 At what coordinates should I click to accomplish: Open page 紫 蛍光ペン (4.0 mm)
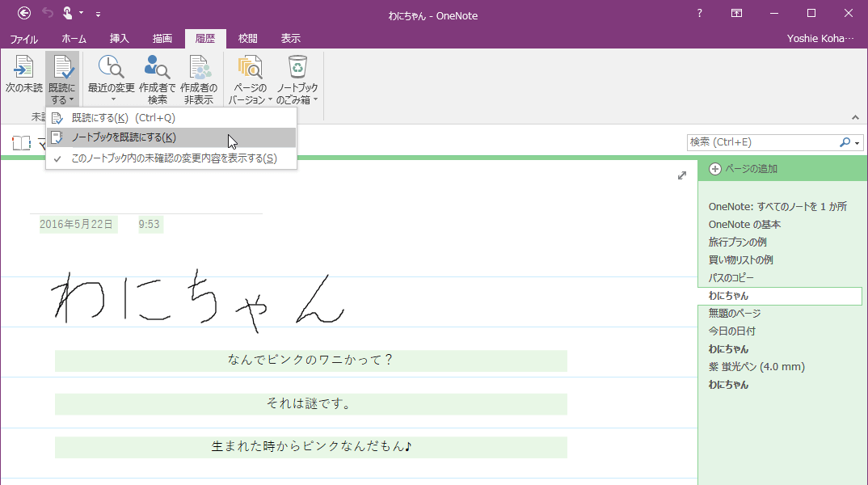(x=756, y=366)
